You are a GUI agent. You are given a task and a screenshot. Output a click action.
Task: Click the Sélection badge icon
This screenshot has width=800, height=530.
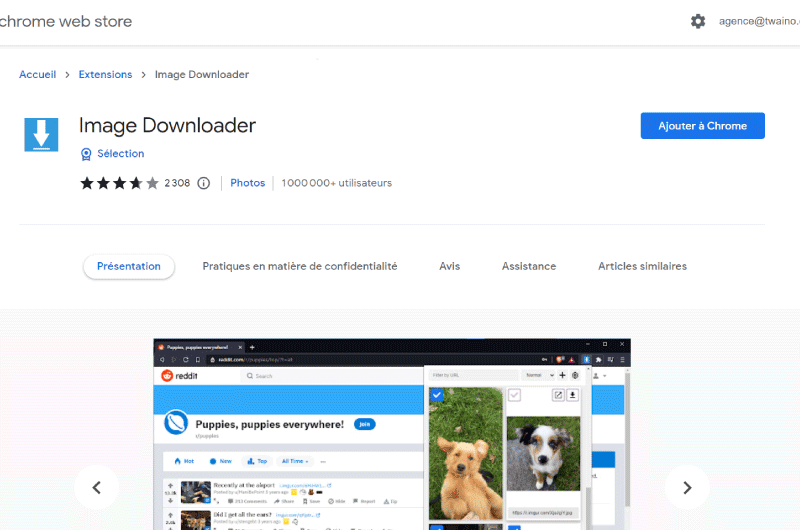[x=86, y=154]
